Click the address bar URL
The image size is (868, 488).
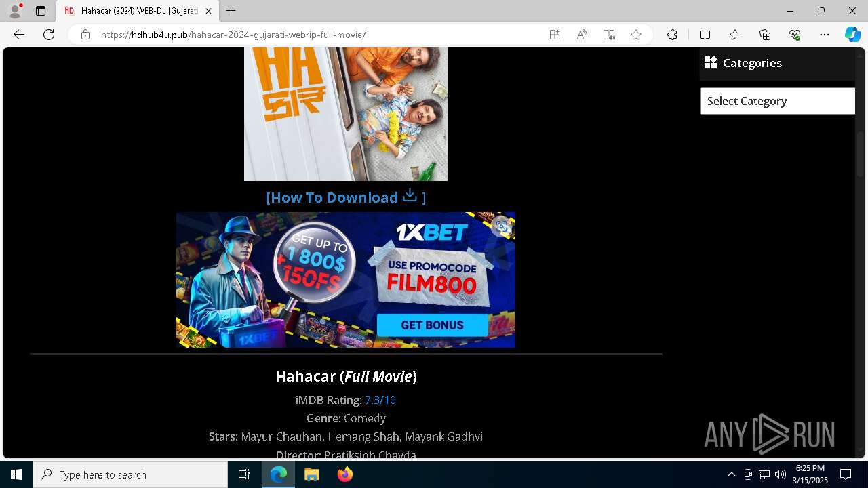233,35
